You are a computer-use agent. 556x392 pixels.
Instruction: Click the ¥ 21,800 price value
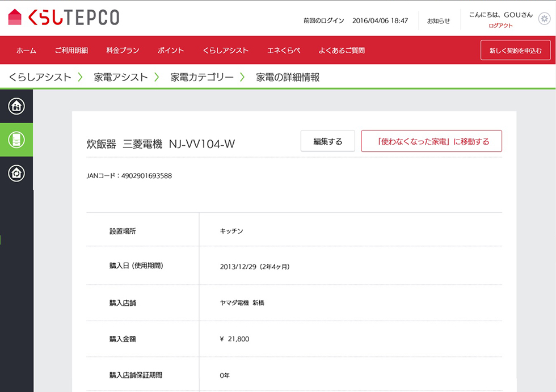tap(234, 339)
